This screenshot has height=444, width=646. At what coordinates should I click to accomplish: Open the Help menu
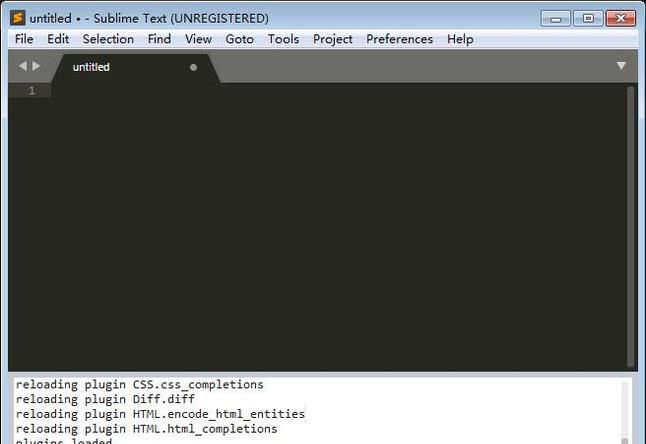460,39
